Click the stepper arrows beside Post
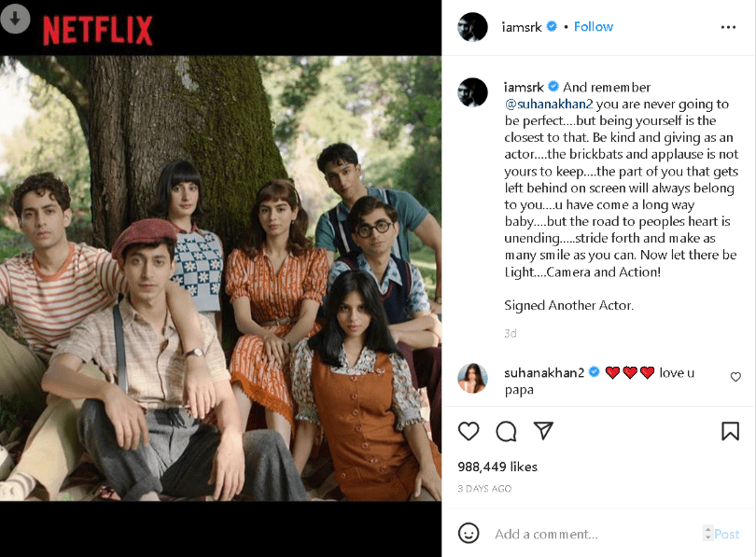This screenshot has width=756, height=557. point(707,533)
